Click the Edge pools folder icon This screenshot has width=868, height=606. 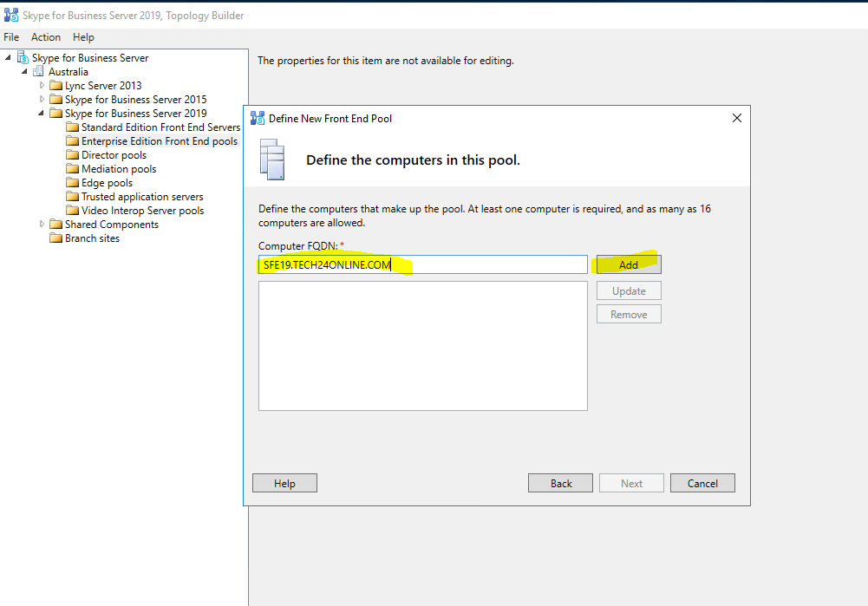coord(73,183)
